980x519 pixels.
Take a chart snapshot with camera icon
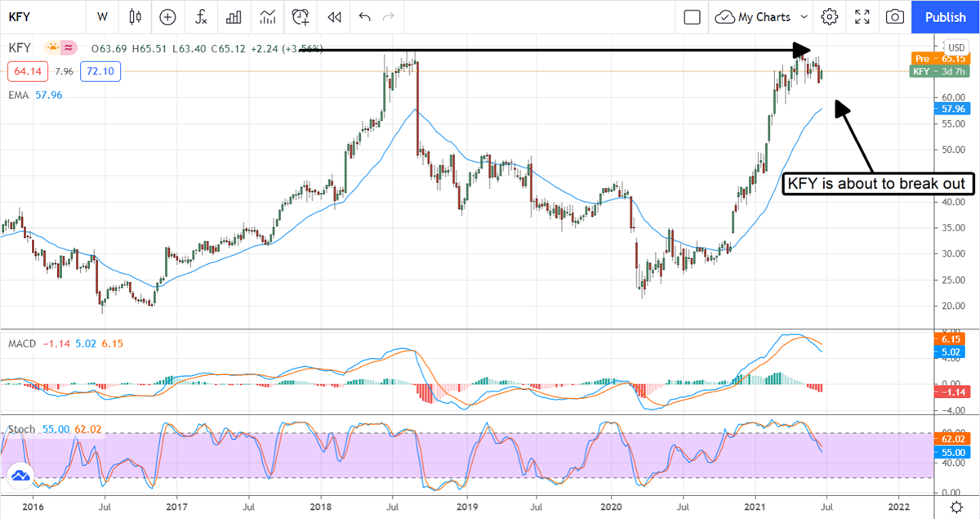point(895,16)
